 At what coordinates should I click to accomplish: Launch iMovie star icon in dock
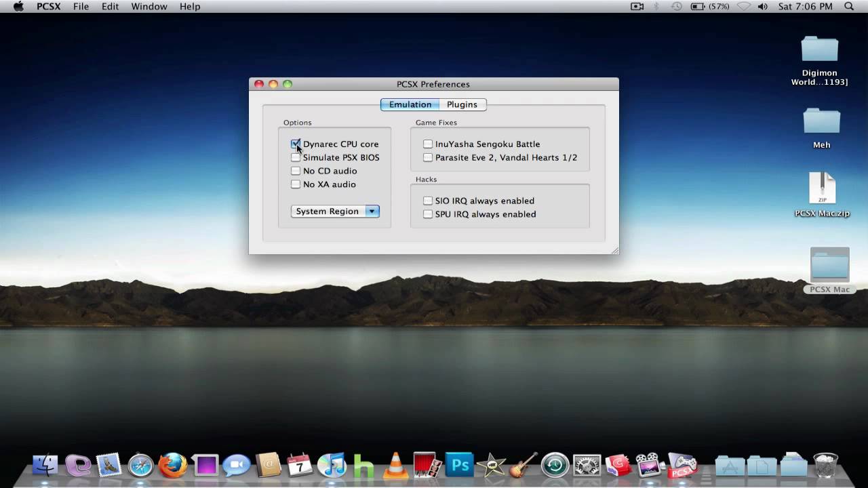pos(491,465)
